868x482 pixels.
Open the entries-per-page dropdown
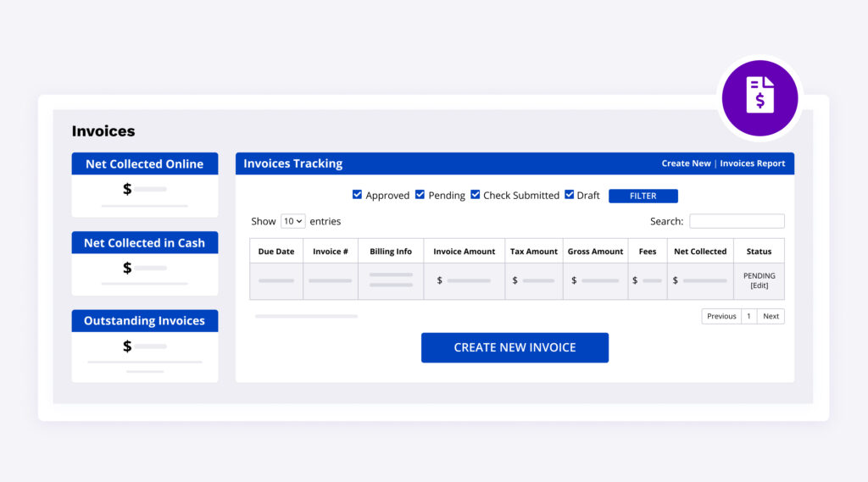[x=292, y=221]
